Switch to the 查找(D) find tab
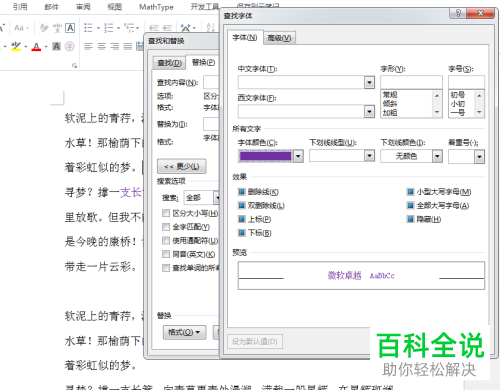The height and width of the screenshot is (390, 500). pyautogui.click(x=169, y=63)
